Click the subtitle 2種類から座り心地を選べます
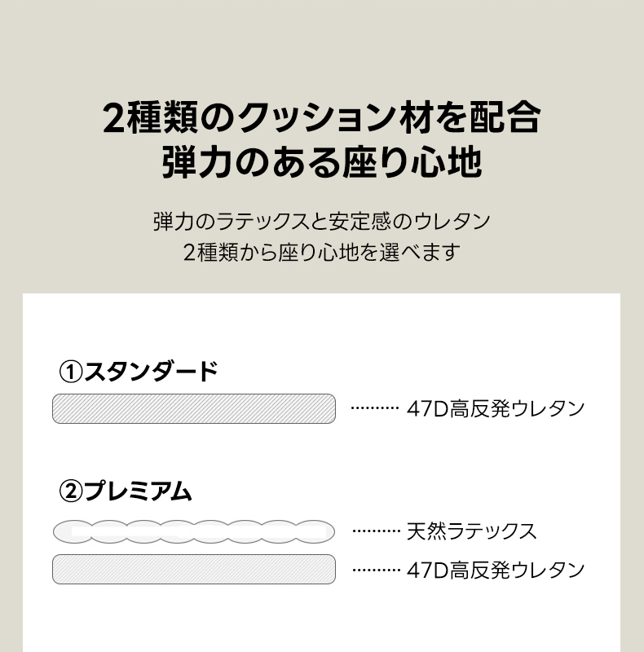This screenshot has width=644, height=652. coord(321,251)
